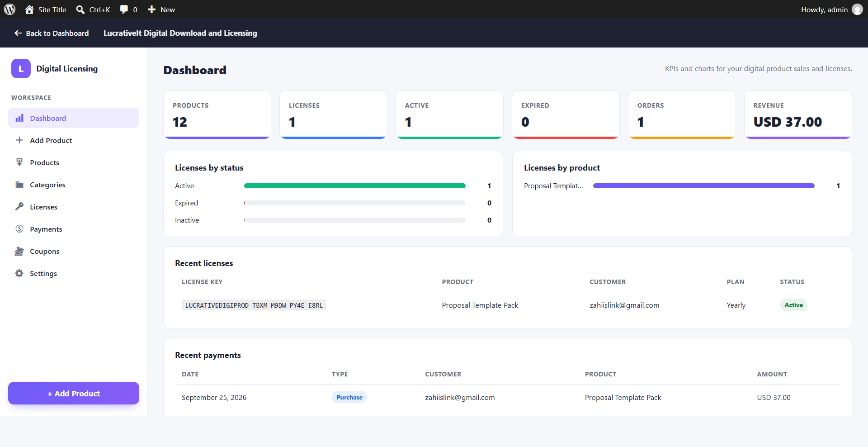Image resolution: width=868 pixels, height=447 pixels.
Task: Click the Active status badge
Action: click(793, 305)
